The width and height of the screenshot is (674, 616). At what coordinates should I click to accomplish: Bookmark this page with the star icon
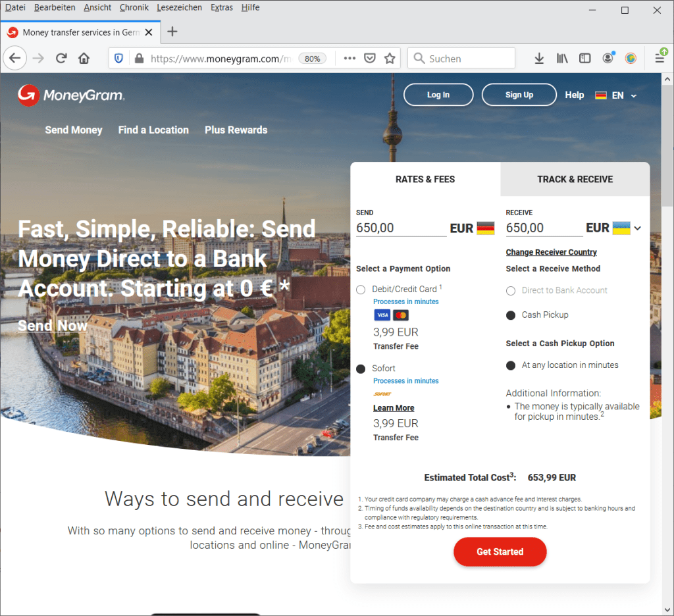[x=390, y=59]
